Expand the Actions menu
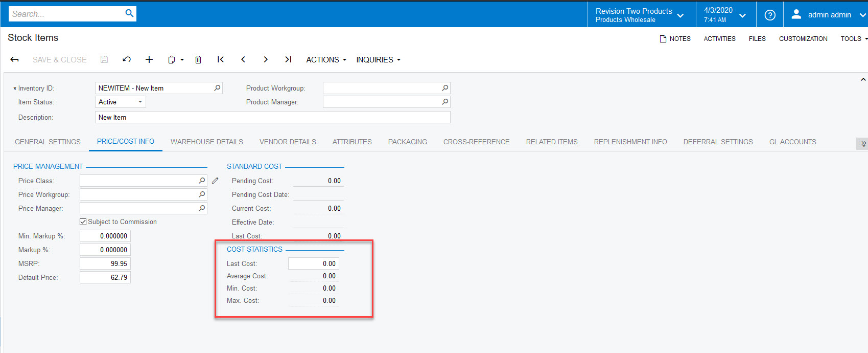 (326, 59)
